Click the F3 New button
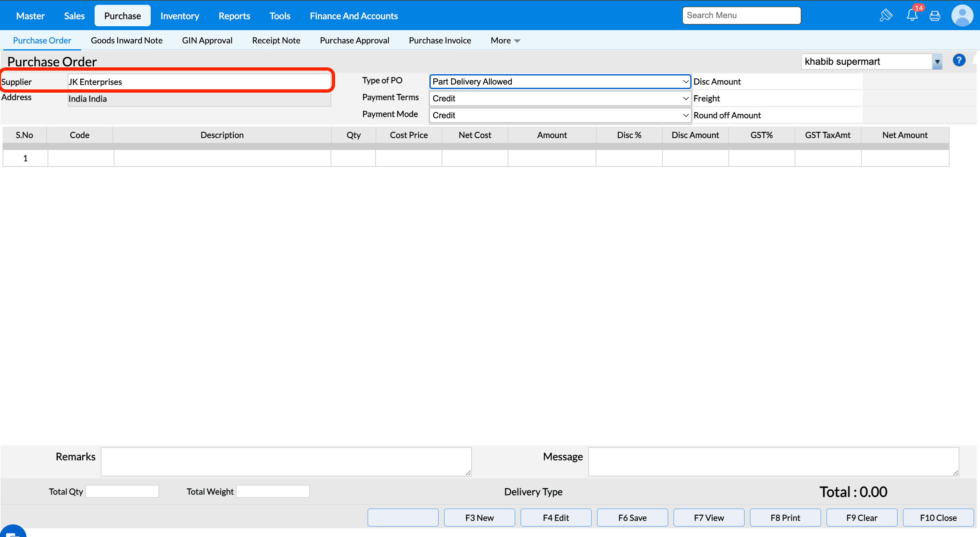The image size is (980, 537). coord(479,518)
